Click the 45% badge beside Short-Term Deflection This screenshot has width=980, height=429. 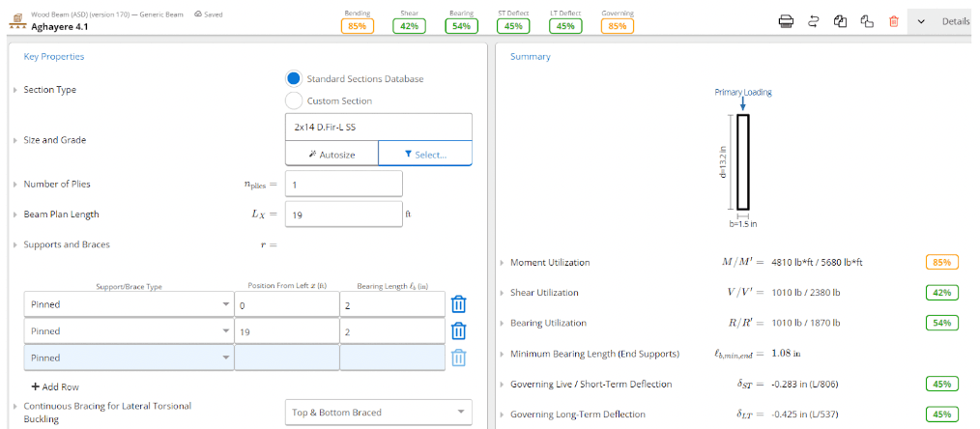[942, 384]
